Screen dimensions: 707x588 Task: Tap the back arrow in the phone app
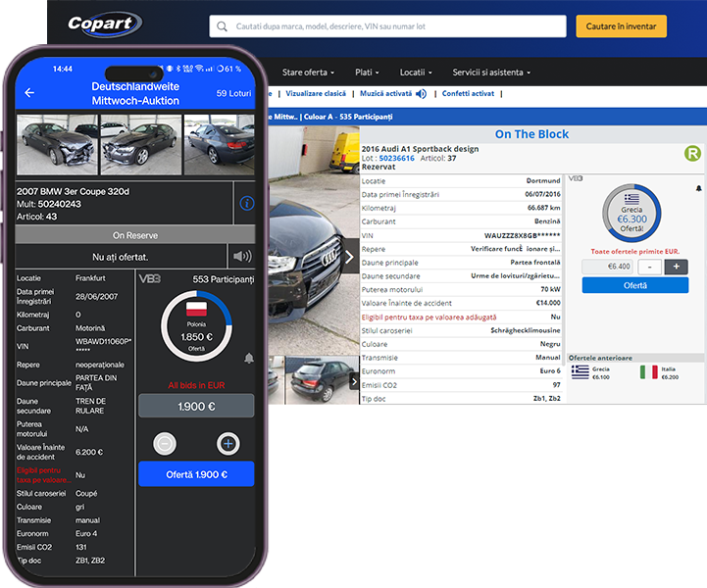(29, 93)
